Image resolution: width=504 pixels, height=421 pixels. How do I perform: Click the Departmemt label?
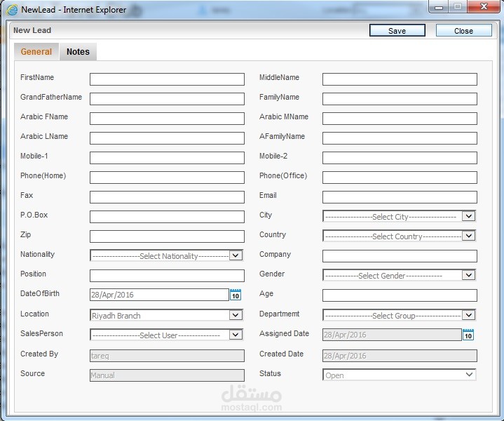(279, 314)
